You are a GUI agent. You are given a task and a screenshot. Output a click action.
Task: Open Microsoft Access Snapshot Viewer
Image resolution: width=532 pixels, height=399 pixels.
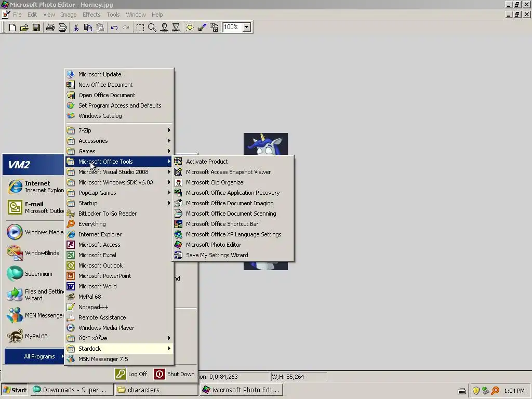[x=233, y=172]
